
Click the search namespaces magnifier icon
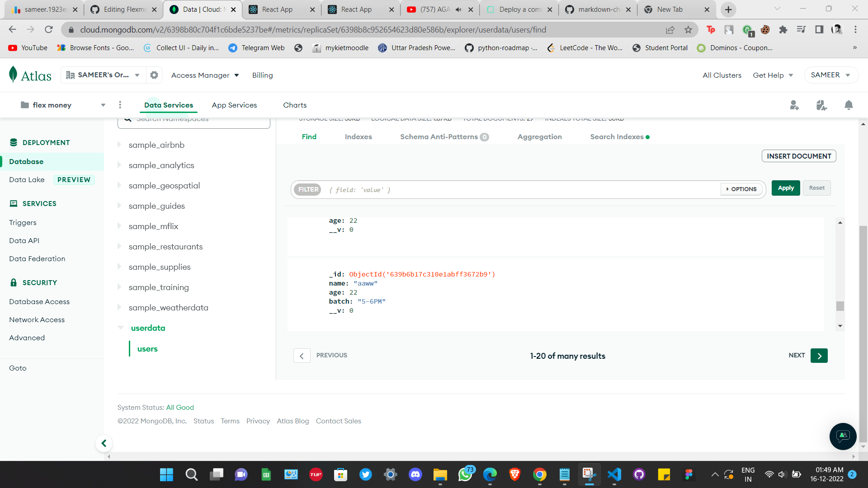[128, 118]
